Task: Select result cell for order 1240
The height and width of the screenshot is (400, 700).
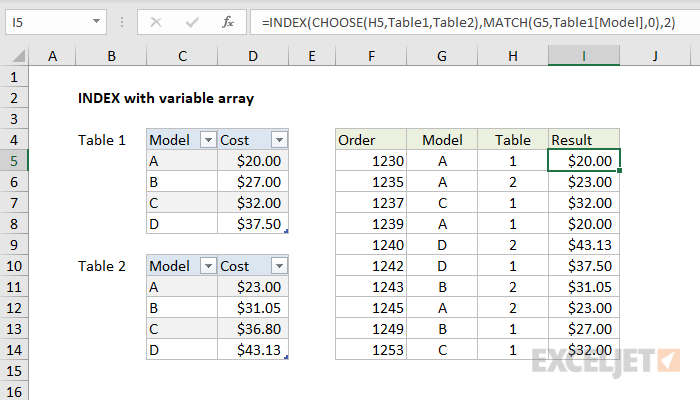Action: click(584, 245)
